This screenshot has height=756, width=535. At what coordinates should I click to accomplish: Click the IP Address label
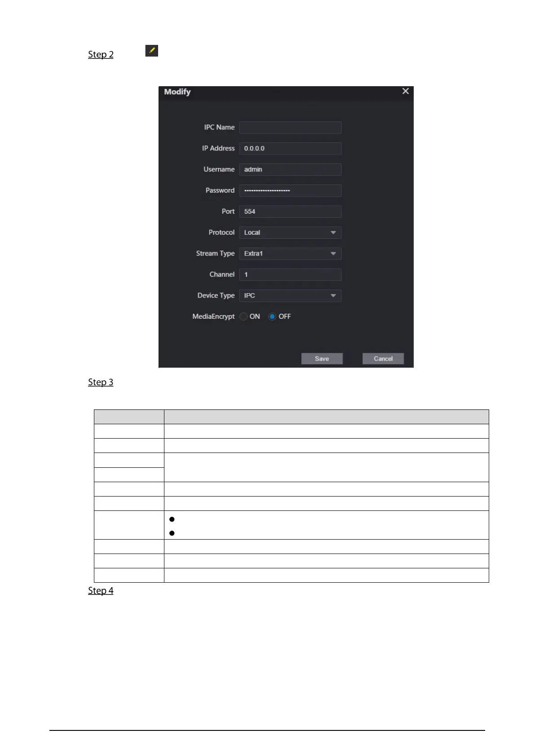click(x=218, y=148)
